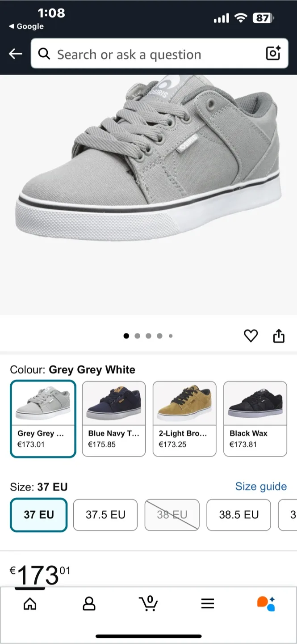The height and width of the screenshot is (644, 297).
Task: Add shoe to wishlist heart icon
Action: 251,336
